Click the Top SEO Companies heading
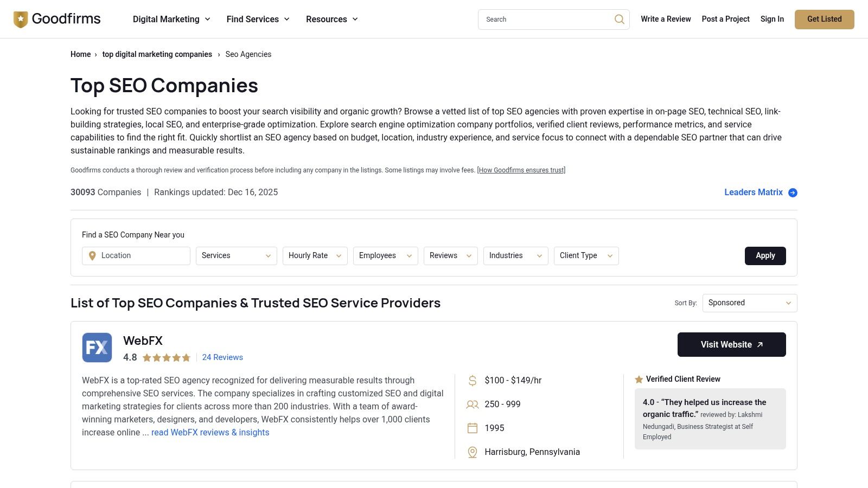868x488 pixels. coord(164,86)
